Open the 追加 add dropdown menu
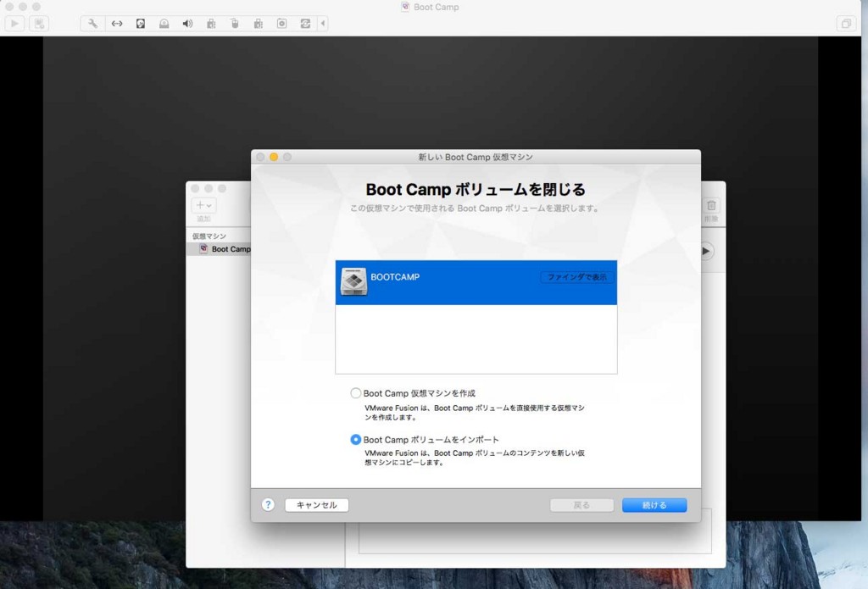This screenshot has height=589, width=868. (201, 205)
